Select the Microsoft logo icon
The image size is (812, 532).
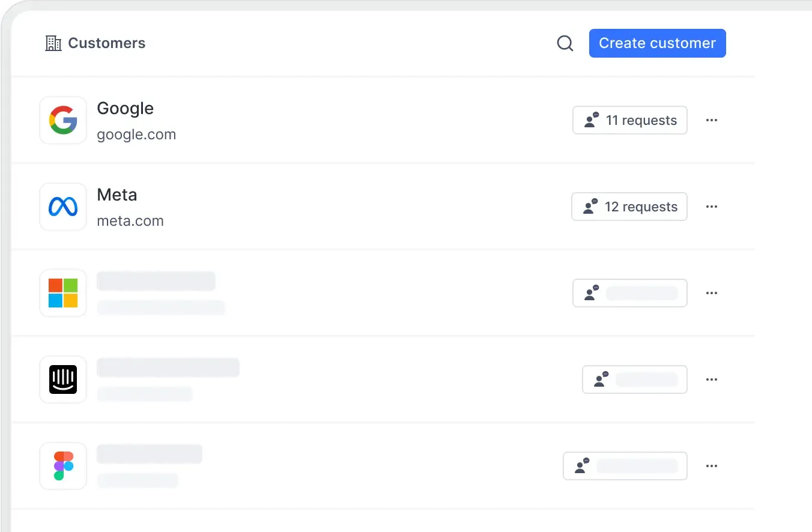coord(63,293)
